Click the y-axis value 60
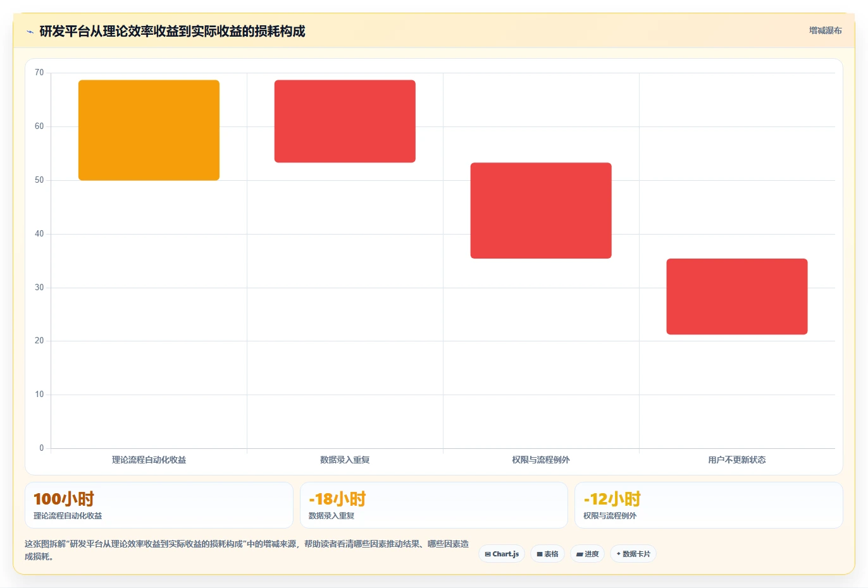Image resolution: width=868 pixels, height=588 pixels. (39, 126)
